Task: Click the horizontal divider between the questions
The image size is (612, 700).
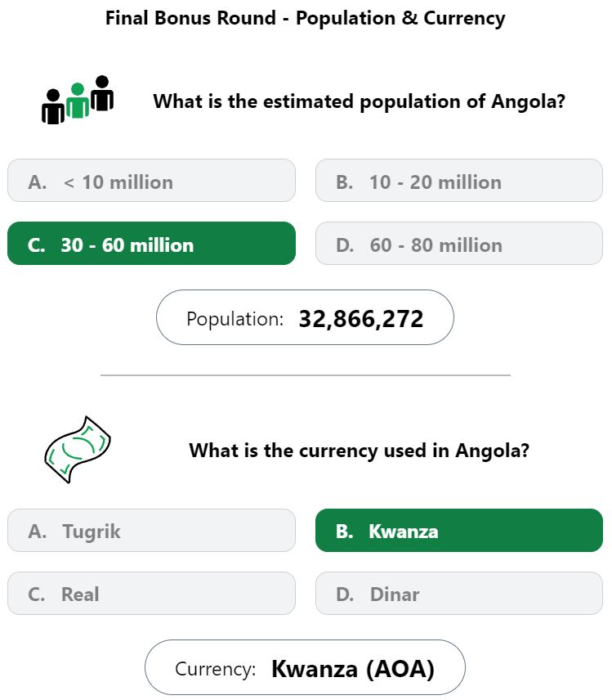Action: [306, 375]
